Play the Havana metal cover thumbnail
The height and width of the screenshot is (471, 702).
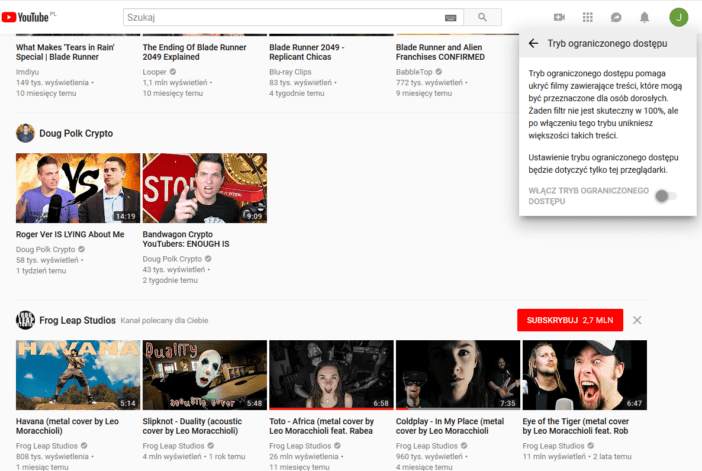(78, 375)
